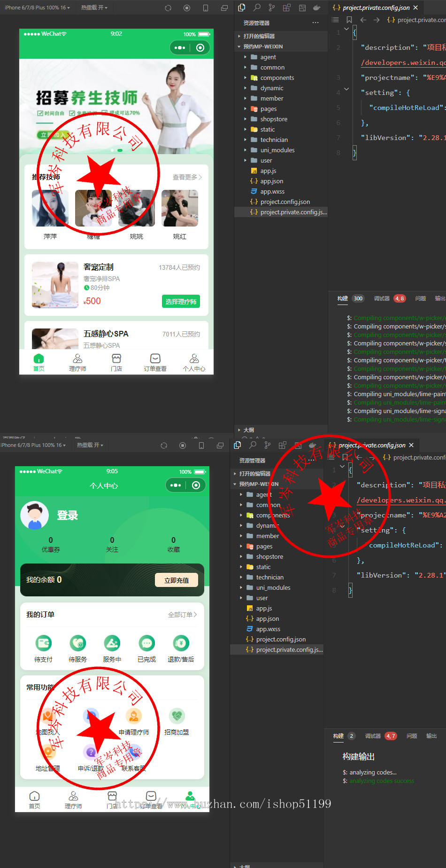Open Extensions icon in upper DevTools activity bar
446x868 pixels.
point(287,8)
